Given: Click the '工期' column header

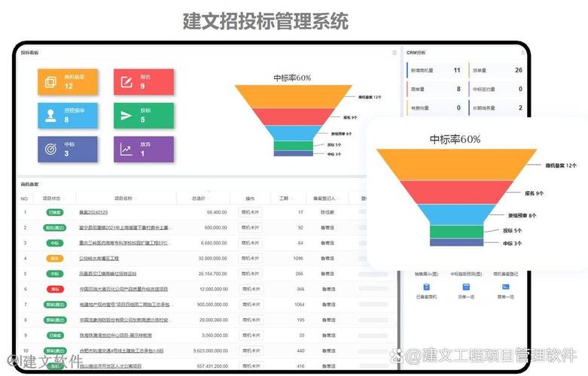Looking at the screenshot, I should pyautogui.click(x=284, y=198).
